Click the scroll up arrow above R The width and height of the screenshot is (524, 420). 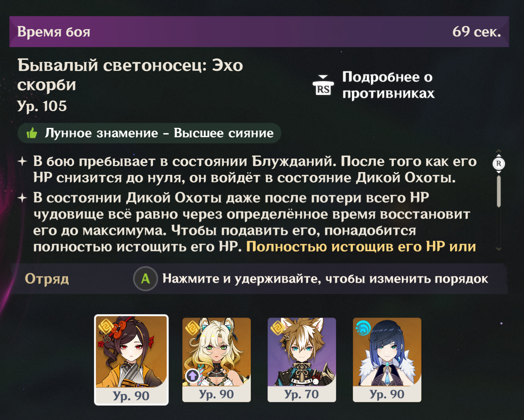click(x=499, y=151)
